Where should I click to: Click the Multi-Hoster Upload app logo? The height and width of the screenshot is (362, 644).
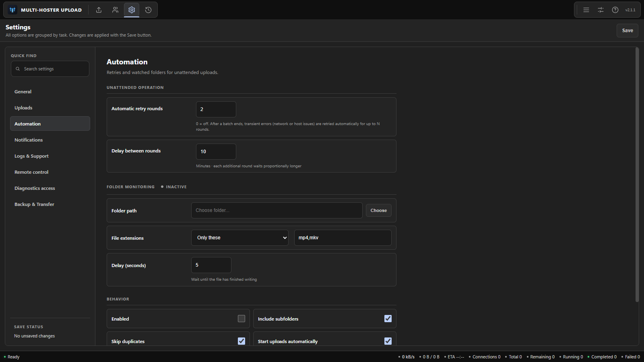click(12, 10)
